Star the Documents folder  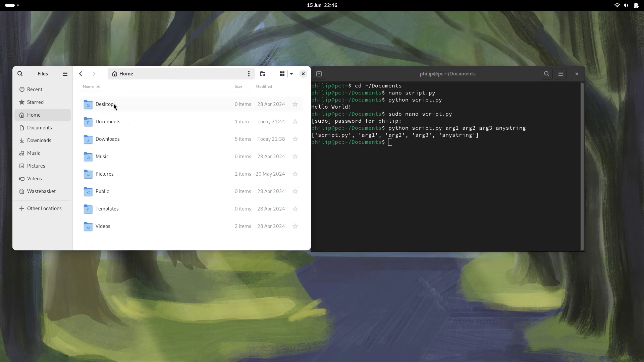[295, 122]
